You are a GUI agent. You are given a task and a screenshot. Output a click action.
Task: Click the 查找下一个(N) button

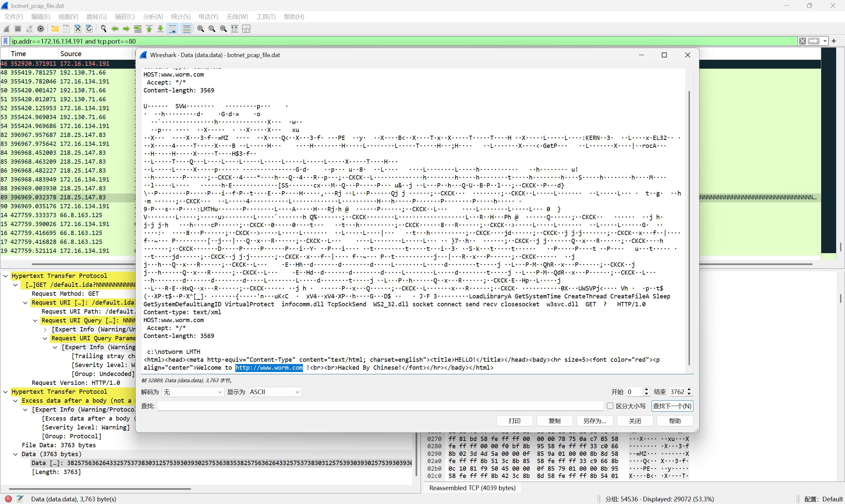[x=672, y=406]
